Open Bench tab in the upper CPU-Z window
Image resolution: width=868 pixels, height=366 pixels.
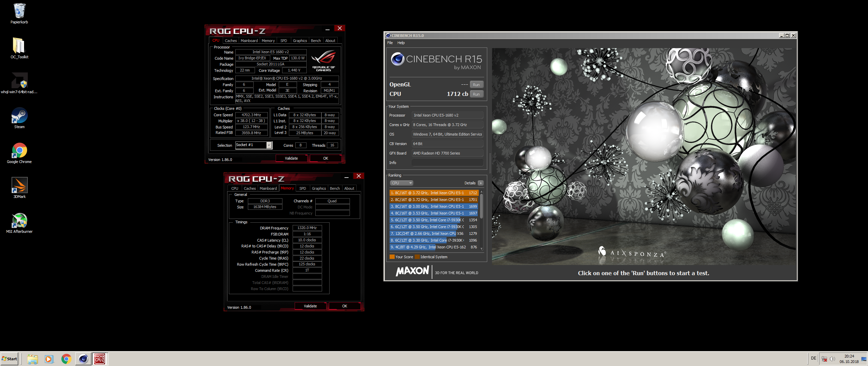click(316, 41)
